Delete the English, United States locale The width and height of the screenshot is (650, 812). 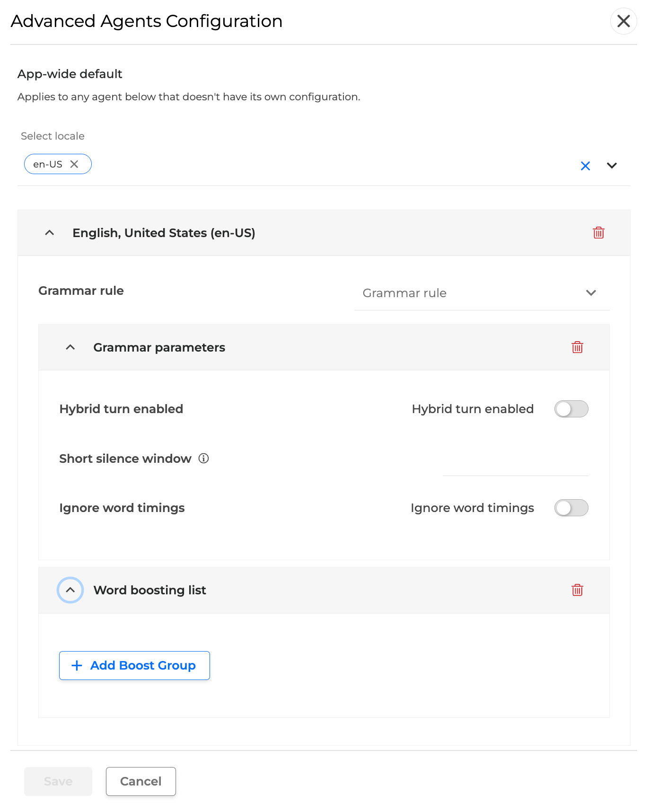[x=598, y=233]
